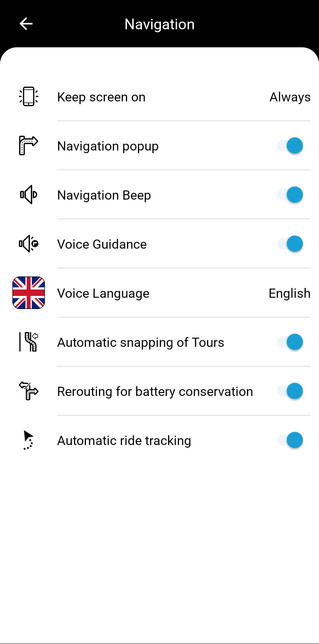The width and height of the screenshot is (319, 644).
Task: Open the Always option for screen
Action: point(290,97)
